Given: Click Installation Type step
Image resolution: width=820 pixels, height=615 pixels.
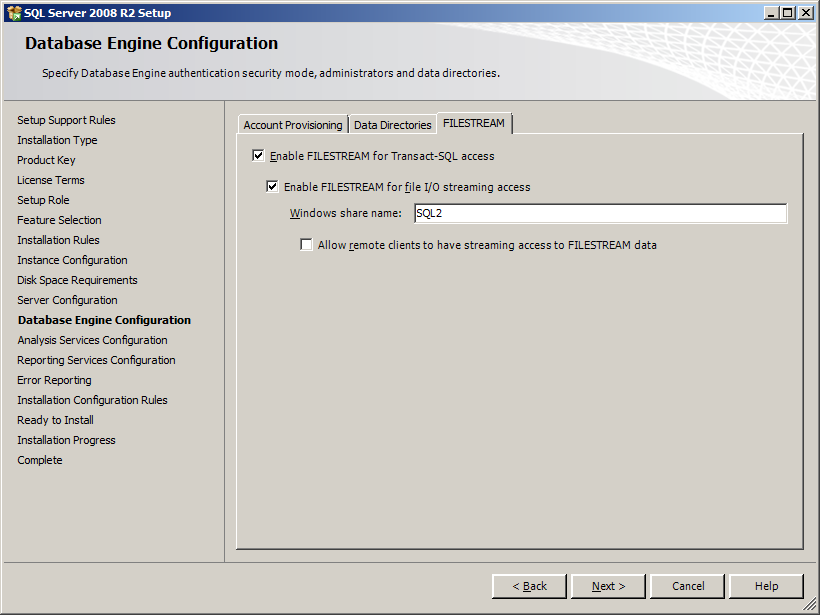Looking at the screenshot, I should pos(58,140).
